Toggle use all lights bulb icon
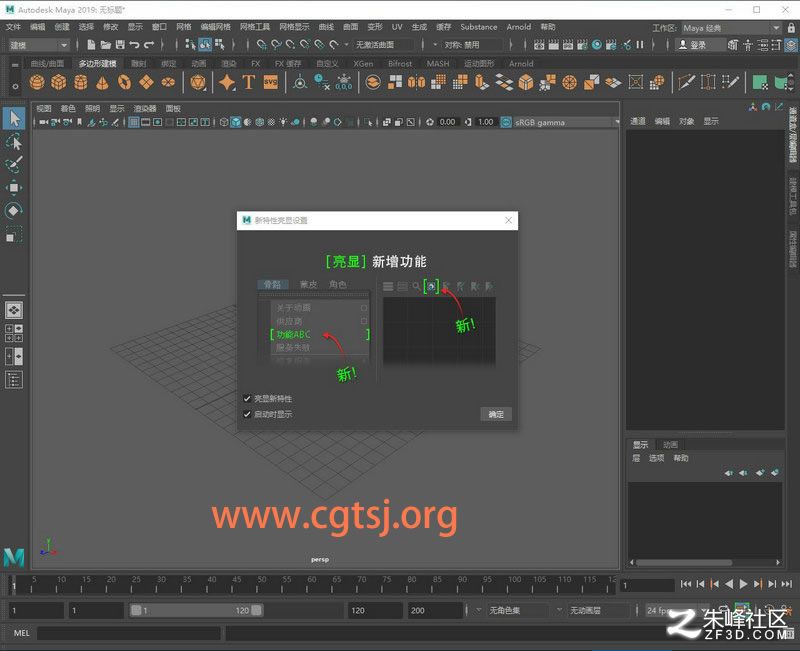Viewport: 800px width, 651px height. click(283, 122)
